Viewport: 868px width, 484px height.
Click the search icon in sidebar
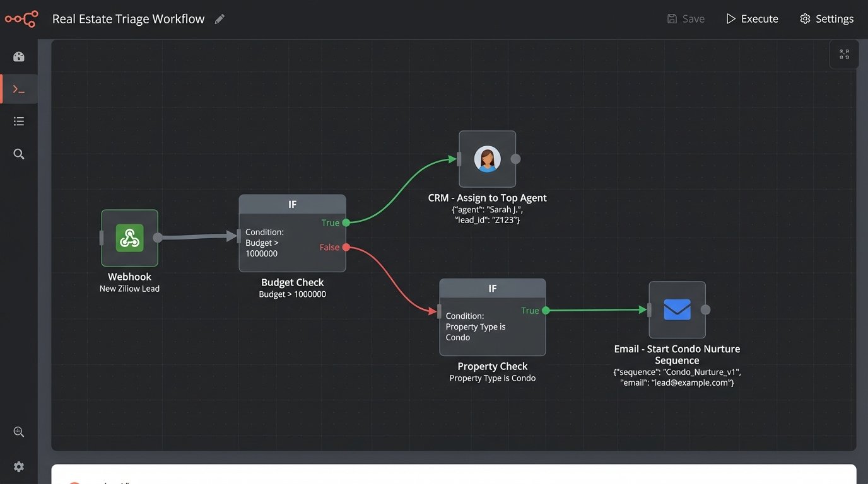tap(19, 154)
